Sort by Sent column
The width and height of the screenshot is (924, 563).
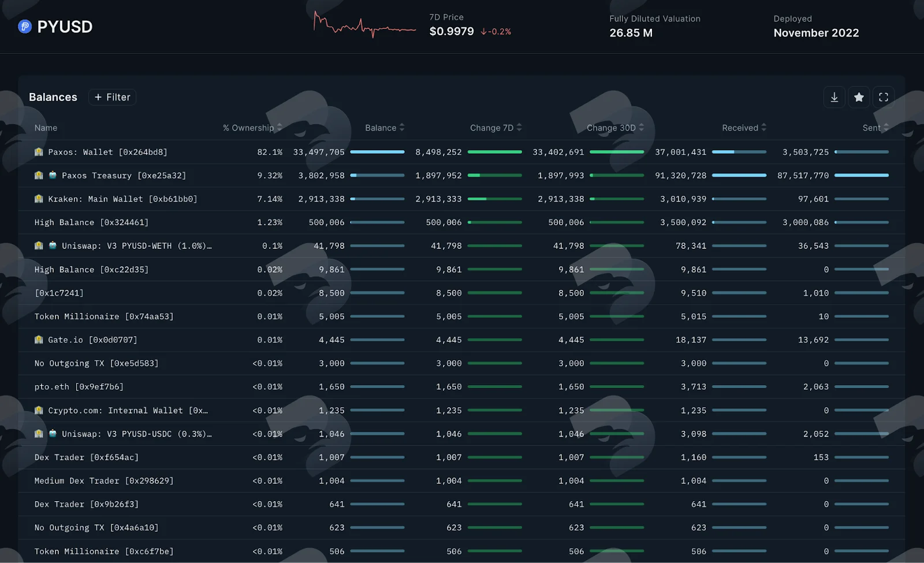pyautogui.click(x=875, y=128)
